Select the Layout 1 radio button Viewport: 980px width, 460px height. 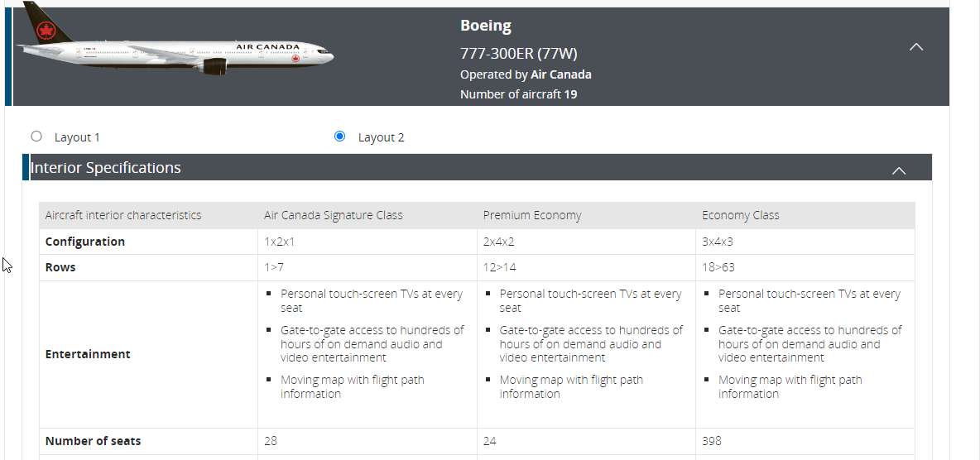[x=36, y=137]
